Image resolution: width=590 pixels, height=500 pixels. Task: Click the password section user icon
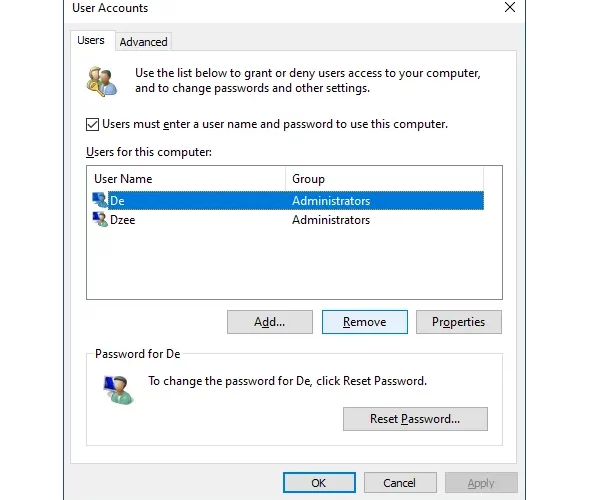click(118, 390)
